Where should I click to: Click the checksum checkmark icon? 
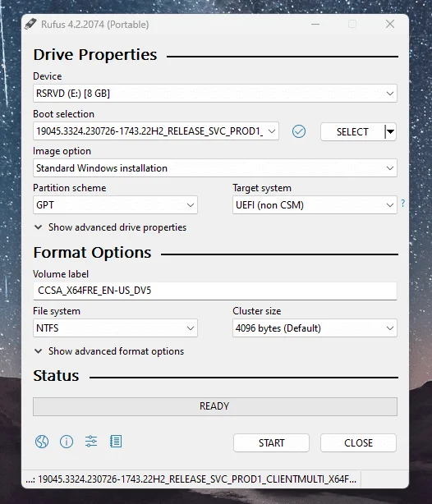pyautogui.click(x=299, y=131)
